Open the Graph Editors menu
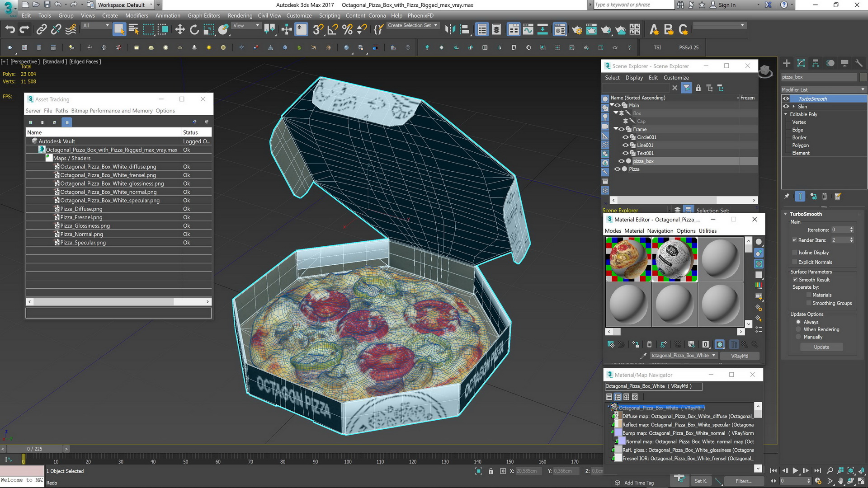868x488 pixels. (204, 15)
